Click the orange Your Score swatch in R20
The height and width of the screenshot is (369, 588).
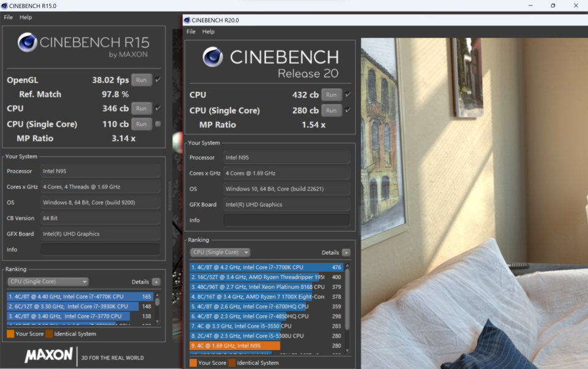pyautogui.click(x=193, y=363)
